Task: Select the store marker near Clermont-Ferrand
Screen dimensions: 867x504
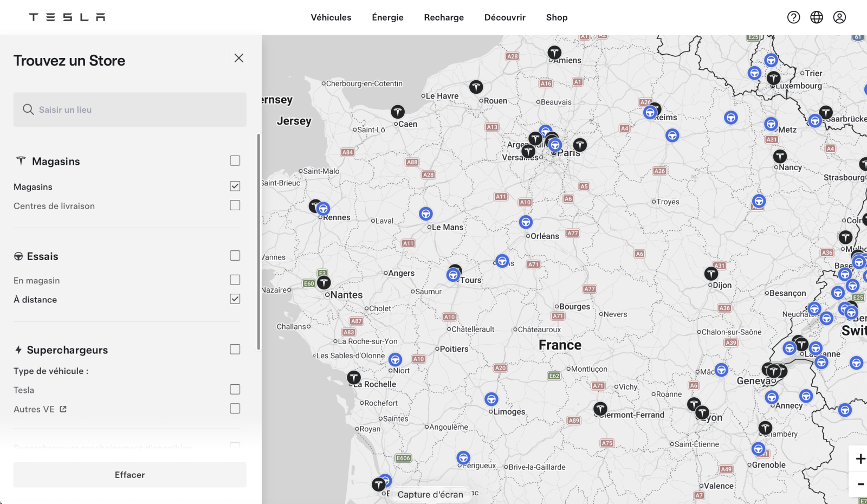Action: coord(600,409)
